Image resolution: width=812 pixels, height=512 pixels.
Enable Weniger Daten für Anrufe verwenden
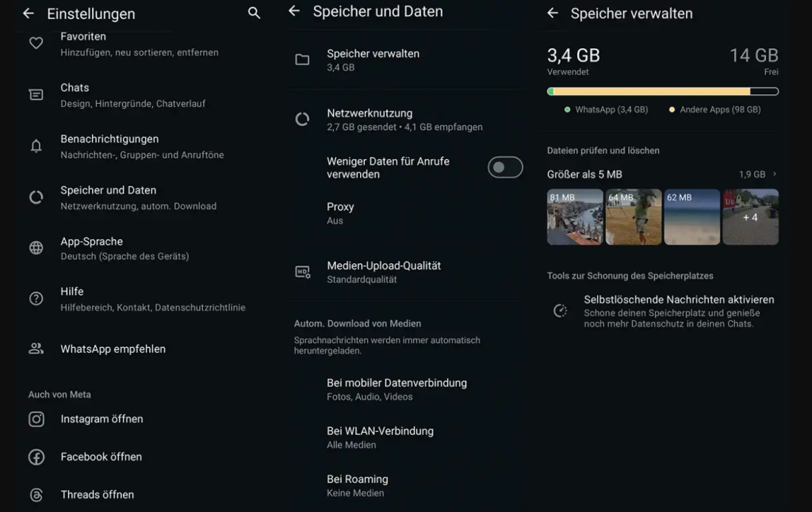click(x=505, y=167)
